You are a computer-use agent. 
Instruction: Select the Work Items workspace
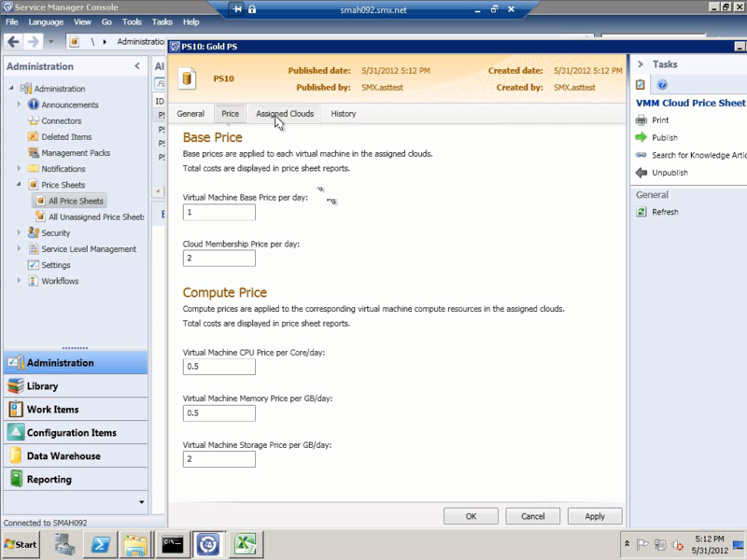[x=76, y=410]
